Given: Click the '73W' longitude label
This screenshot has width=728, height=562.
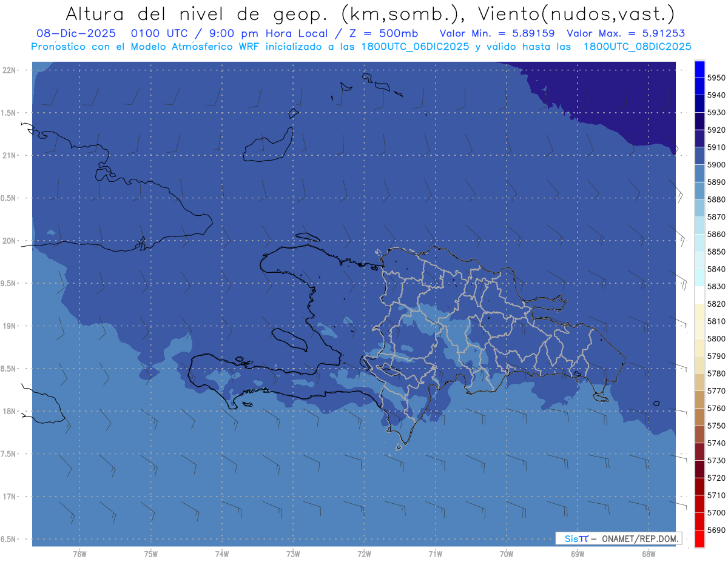Looking at the screenshot, I should coord(293,554).
